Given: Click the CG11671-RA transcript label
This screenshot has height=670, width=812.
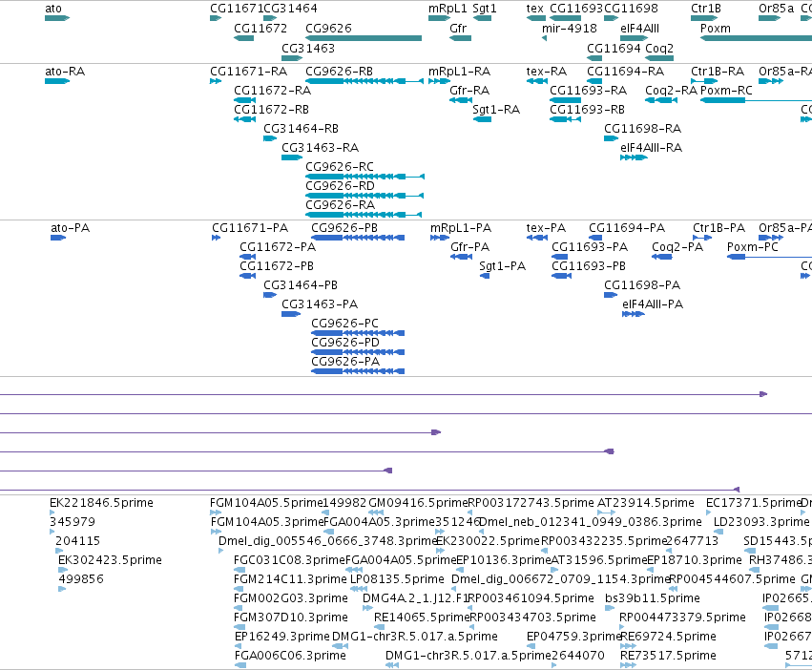Looking at the screenshot, I should pyautogui.click(x=249, y=71).
